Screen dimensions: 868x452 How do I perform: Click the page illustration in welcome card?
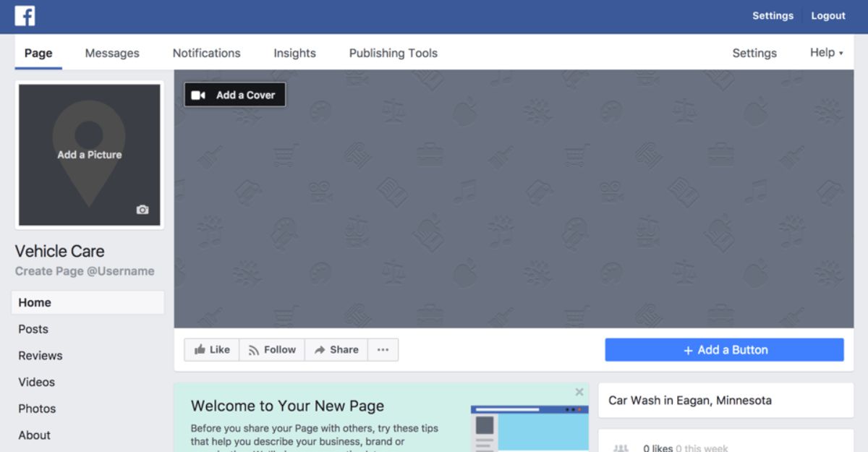pos(529,428)
